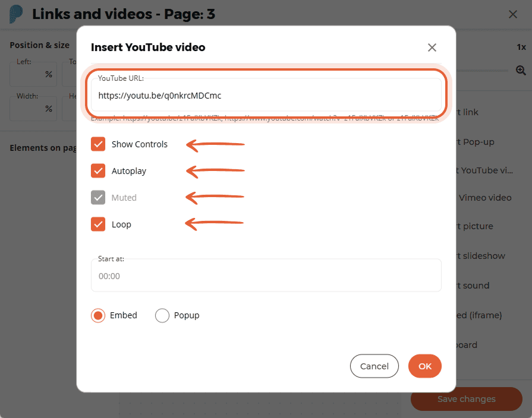
Task: Close the Links and videos page editor
Action: (512, 14)
